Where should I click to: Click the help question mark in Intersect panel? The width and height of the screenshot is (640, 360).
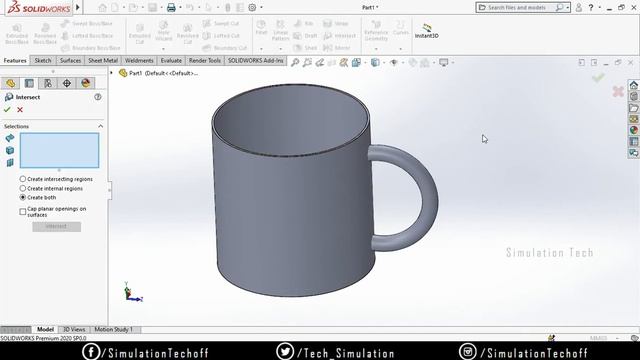[98, 97]
